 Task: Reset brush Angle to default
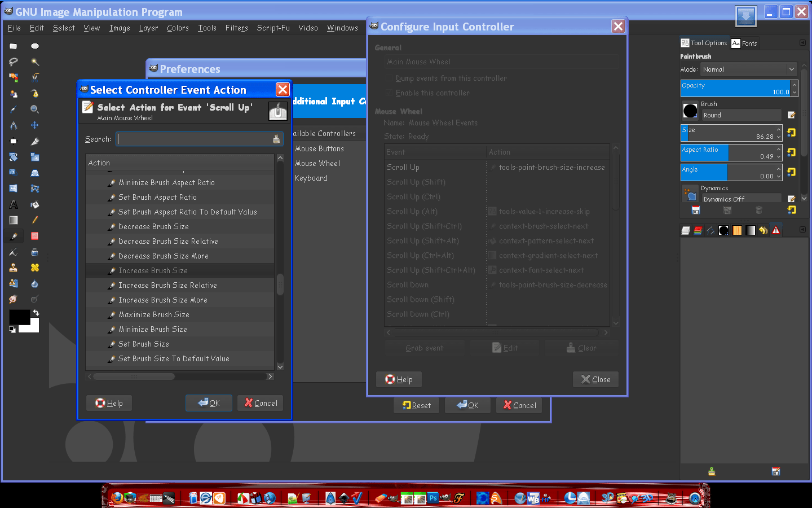792,172
